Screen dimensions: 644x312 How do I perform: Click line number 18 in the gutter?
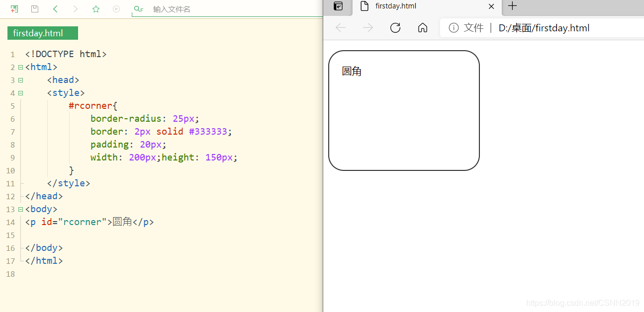[10, 274]
